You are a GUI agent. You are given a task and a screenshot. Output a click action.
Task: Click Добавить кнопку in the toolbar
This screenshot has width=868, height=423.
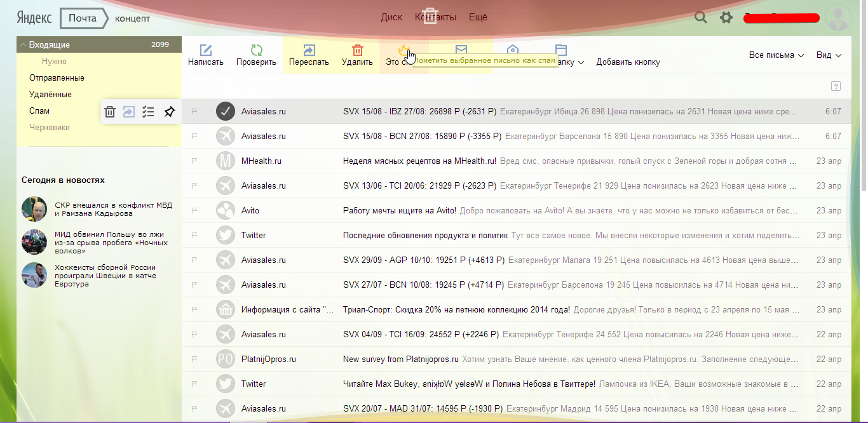(x=628, y=62)
